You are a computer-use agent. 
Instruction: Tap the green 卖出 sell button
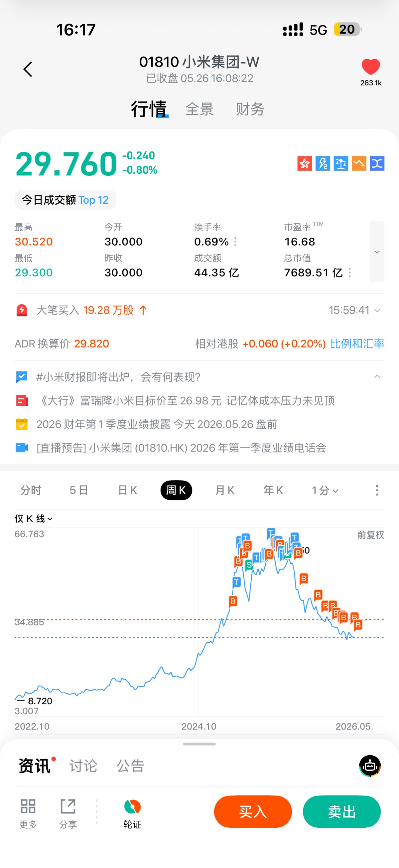point(342,811)
